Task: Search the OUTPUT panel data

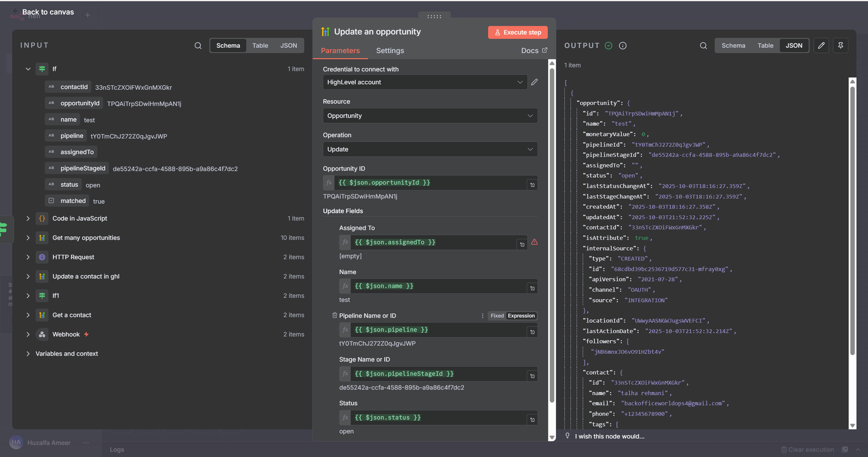Action: (x=703, y=46)
